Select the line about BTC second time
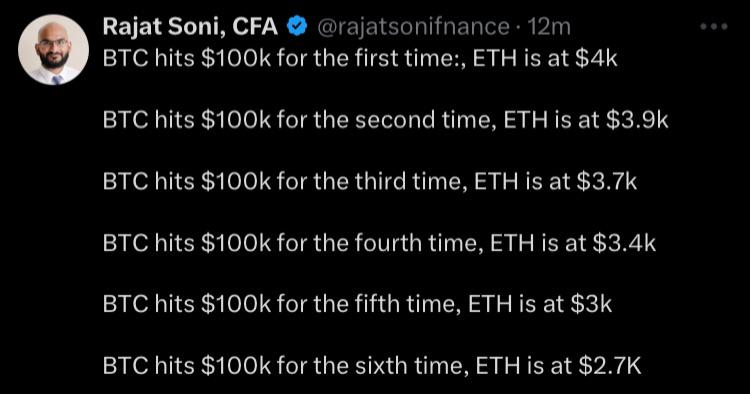Screen dimensions: 750x394 pos(385,120)
